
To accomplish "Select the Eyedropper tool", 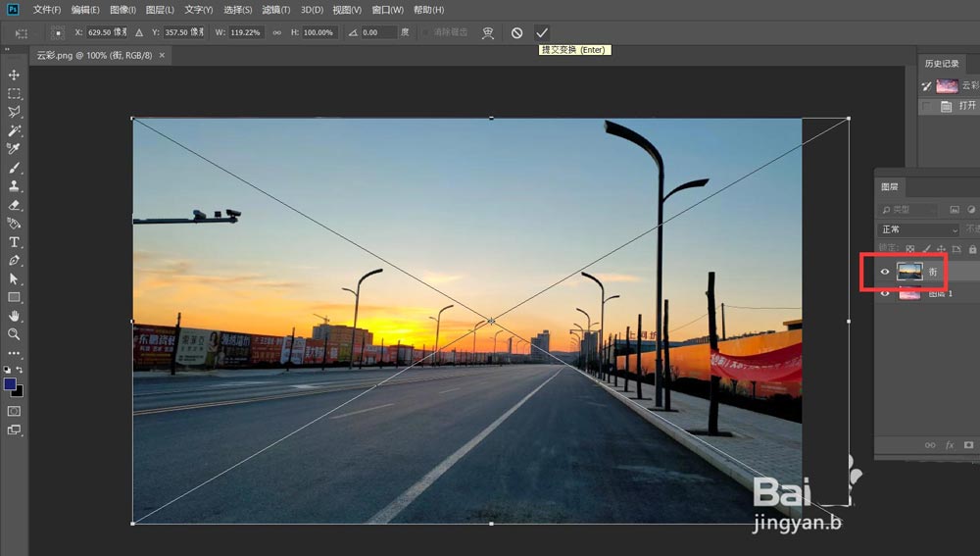I will tap(14, 149).
